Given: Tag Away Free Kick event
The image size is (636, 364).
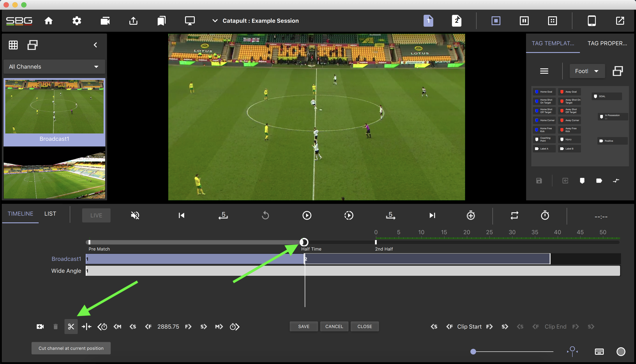Looking at the screenshot, I should tap(569, 130).
